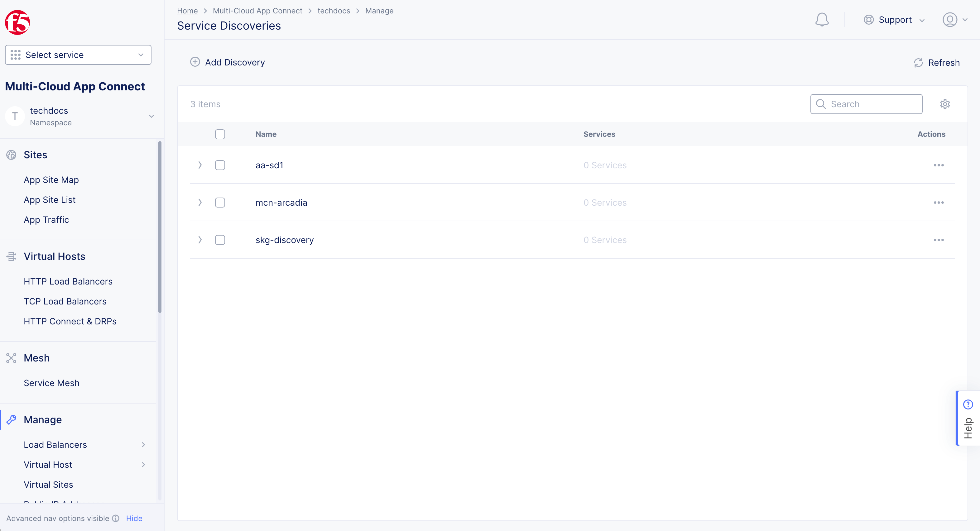Click the Sites globe icon
Image resolution: width=980 pixels, height=531 pixels.
[x=12, y=155]
